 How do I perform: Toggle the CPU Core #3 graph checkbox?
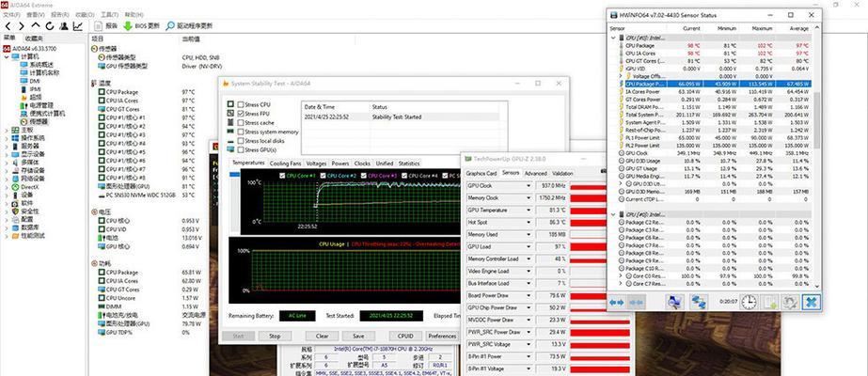364,175
